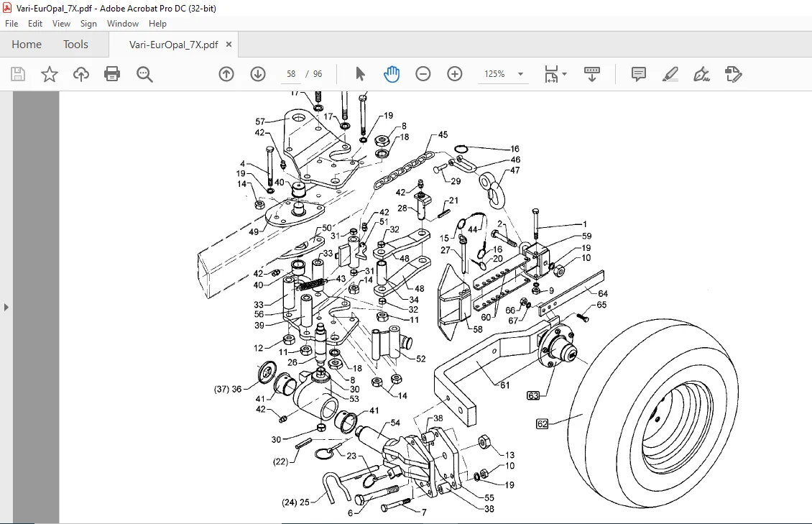Click boxed part number 63 label

[x=533, y=395]
